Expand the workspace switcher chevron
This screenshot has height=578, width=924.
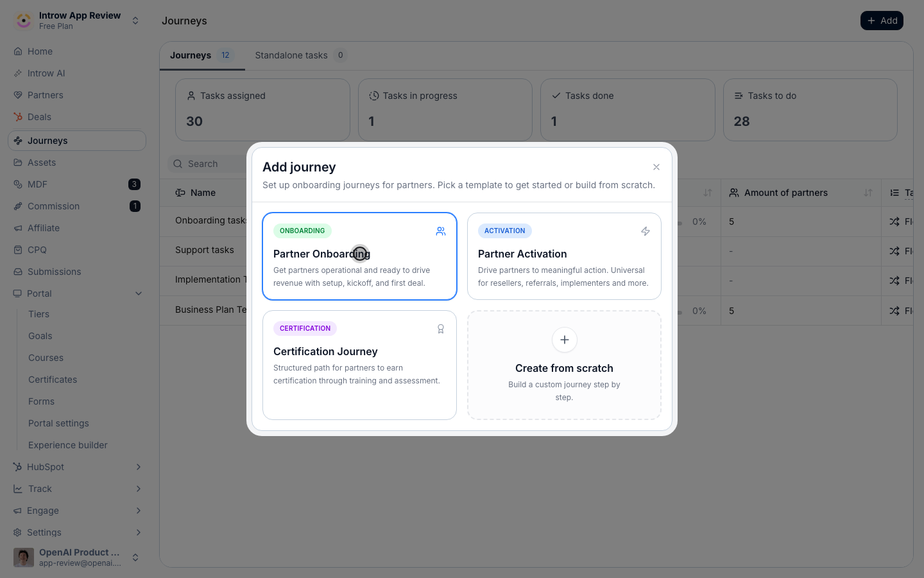(x=135, y=21)
